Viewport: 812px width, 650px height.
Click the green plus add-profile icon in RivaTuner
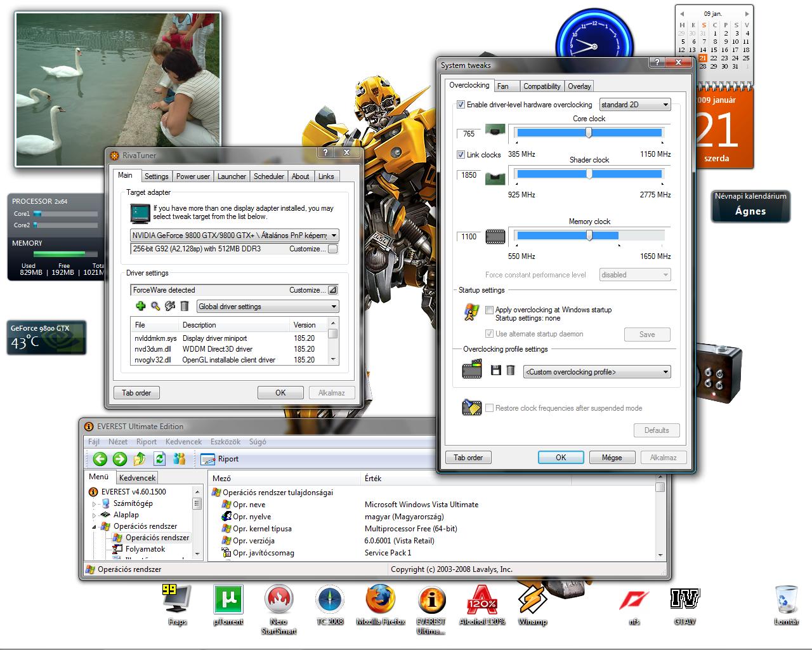click(140, 306)
